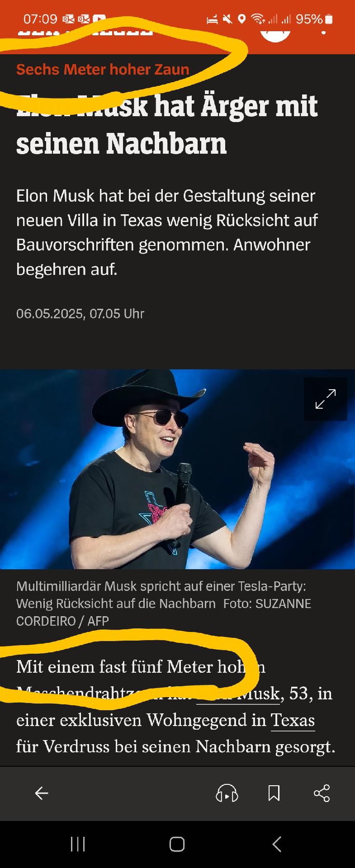The width and height of the screenshot is (355, 868).
Task: Tap the Android recent apps button
Action: [78, 844]
